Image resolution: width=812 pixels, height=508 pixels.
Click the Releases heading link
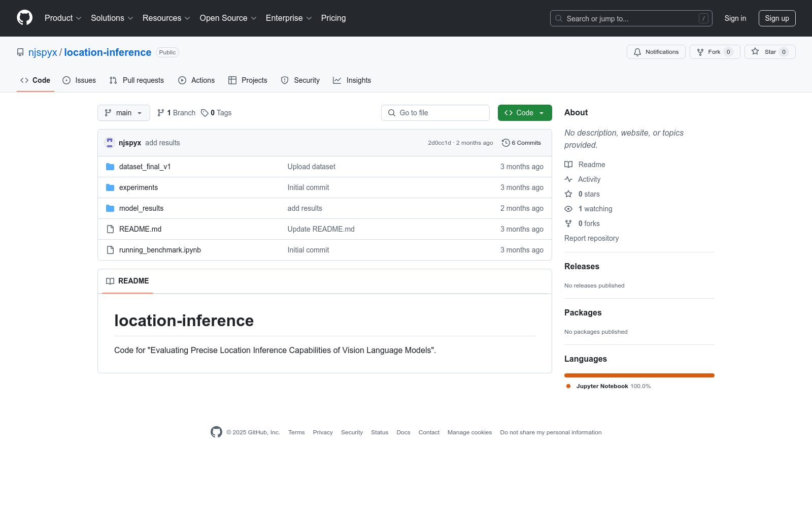point(582,266)
